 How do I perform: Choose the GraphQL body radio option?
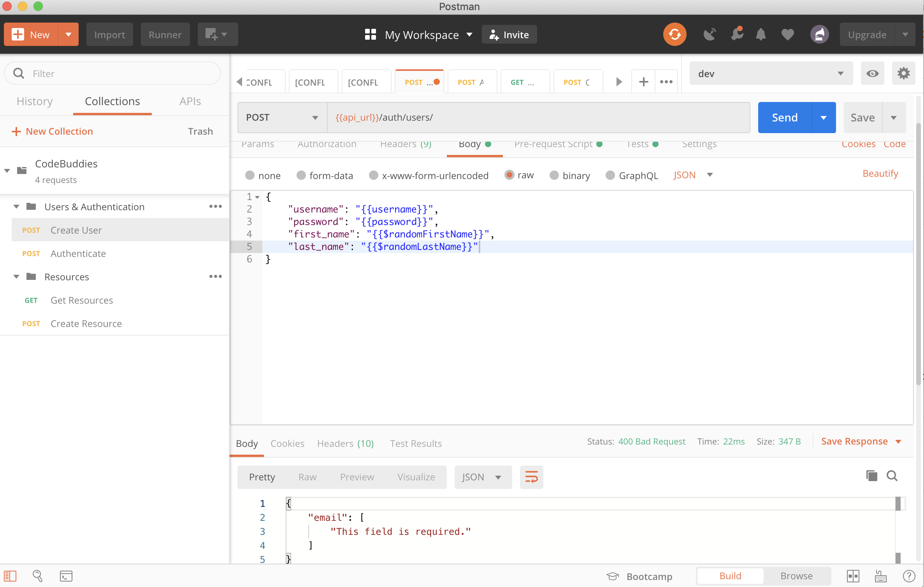(x=610, y=176)
